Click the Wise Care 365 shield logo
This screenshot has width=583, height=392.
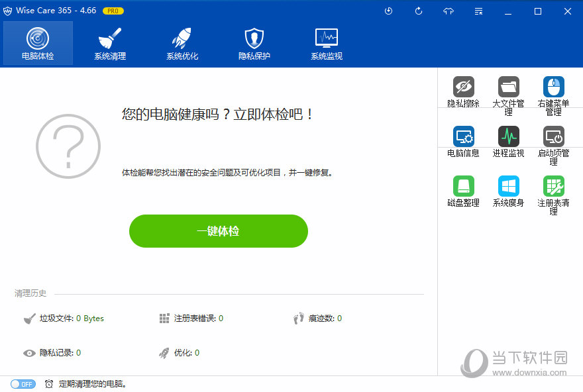tap(7, 11)
